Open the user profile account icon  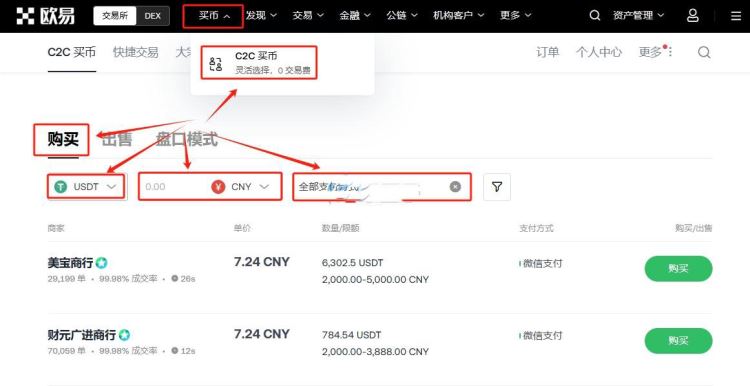(693, 16)
